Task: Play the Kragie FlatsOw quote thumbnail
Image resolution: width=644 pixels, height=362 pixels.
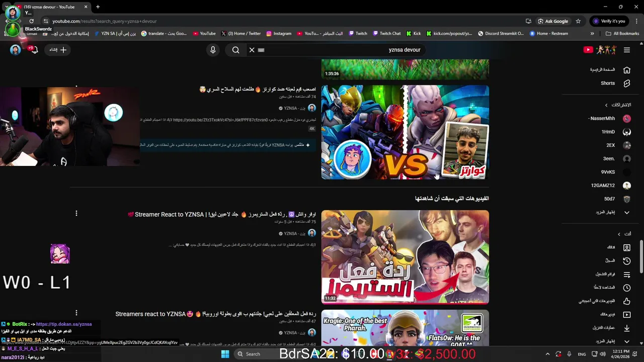Action: 405,327
